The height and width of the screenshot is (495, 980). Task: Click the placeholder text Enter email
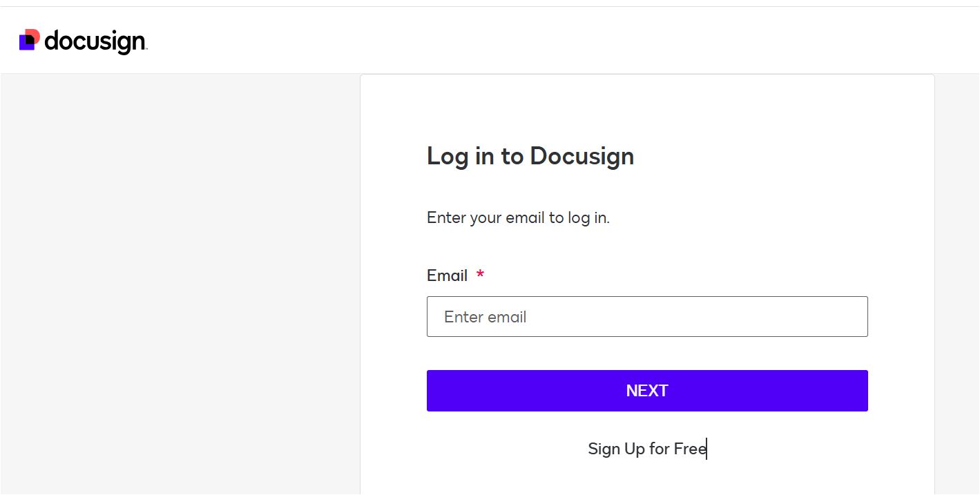(x=485, y=317)
